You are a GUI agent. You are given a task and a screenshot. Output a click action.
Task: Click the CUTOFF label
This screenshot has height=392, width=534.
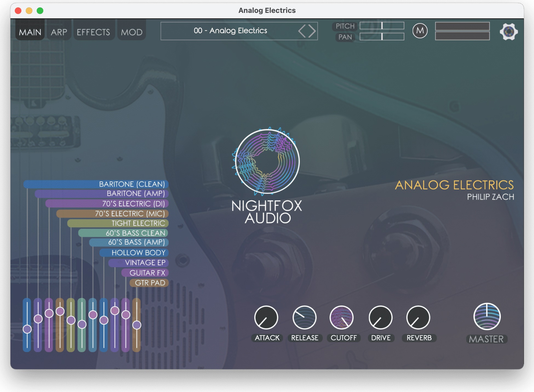point(344,338)
